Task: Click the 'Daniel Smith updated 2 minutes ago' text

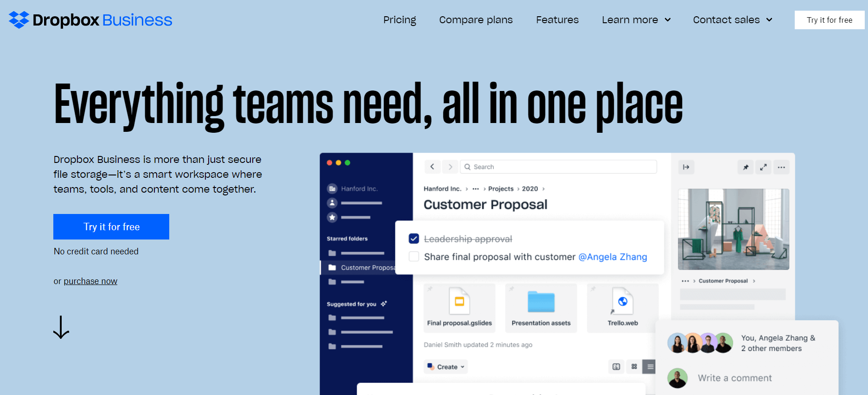Action: coord(478,345)
